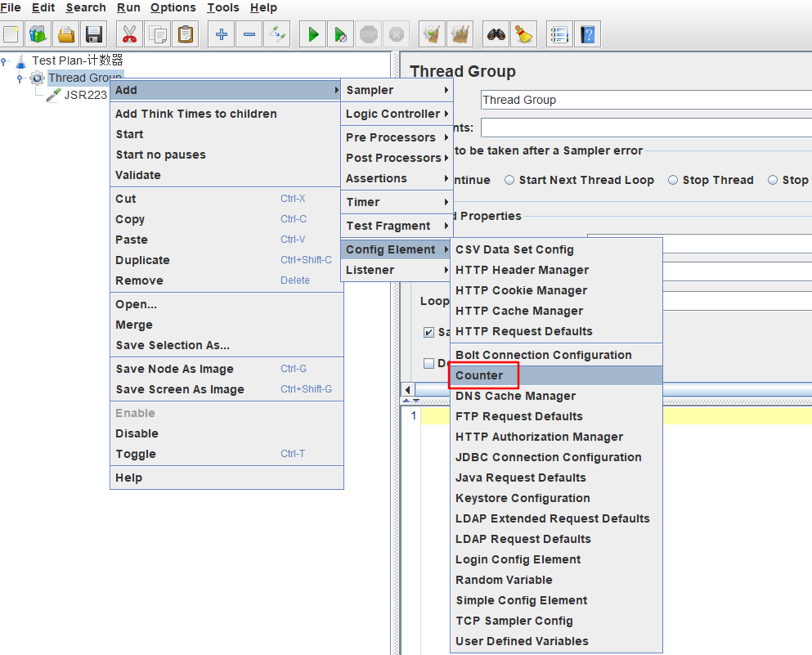Viewport: 812px width, 655px height.
Task: Open the Function Helper list icon
Action: pyautogui.click(x=559, y=34)
